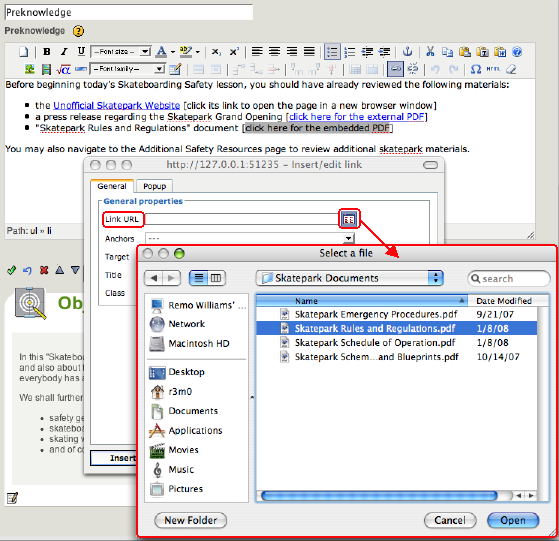
Task: Open the HTML source editor icon
Action: pos(493,69)
